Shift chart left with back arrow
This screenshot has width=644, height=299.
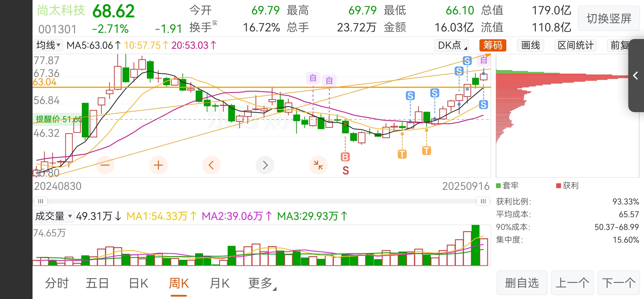click(211, 165)
